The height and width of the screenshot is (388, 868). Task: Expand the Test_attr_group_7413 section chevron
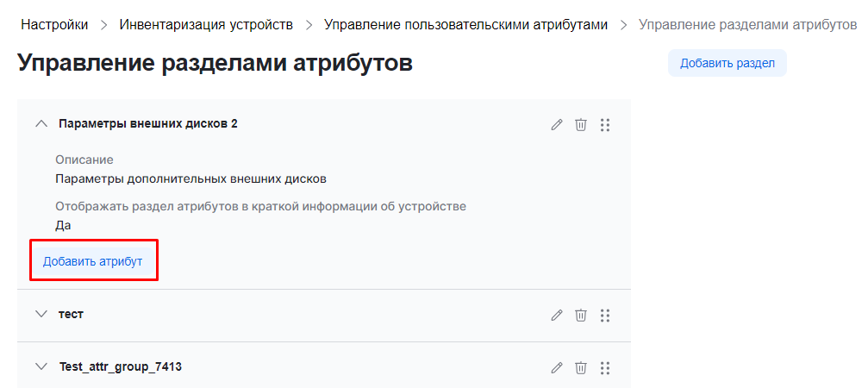(41, 367)
